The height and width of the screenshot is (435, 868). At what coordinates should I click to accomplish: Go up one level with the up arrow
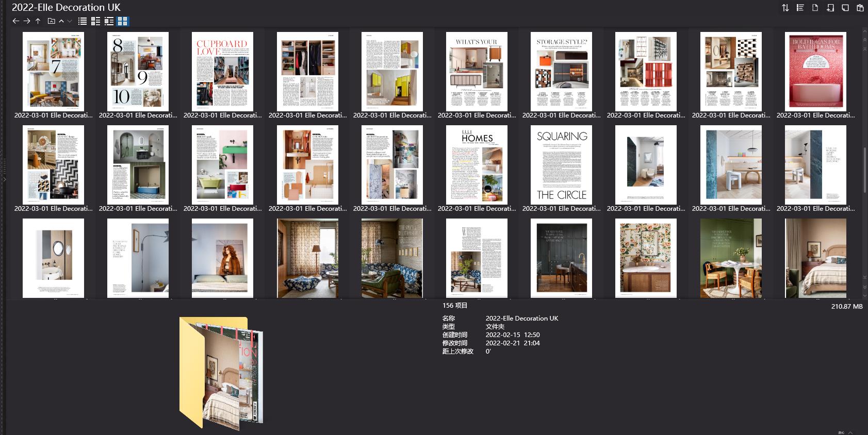click(38, 21)
